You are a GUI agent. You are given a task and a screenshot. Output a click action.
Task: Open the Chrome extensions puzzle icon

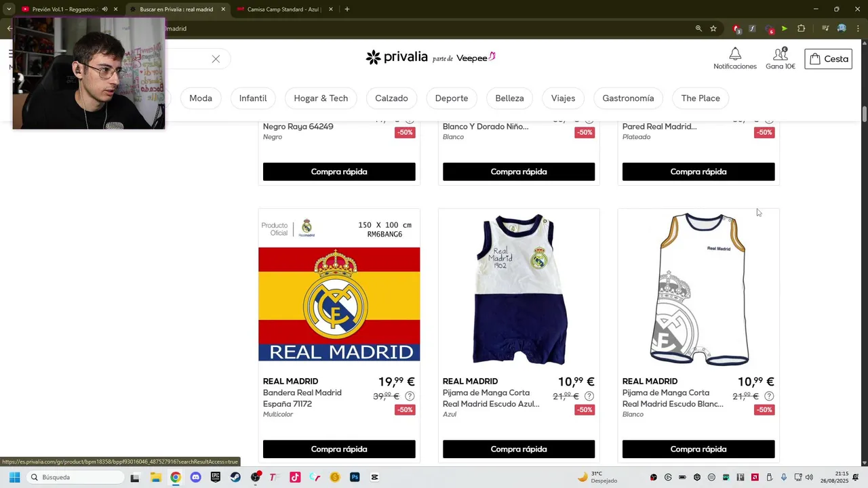[802, 28]
